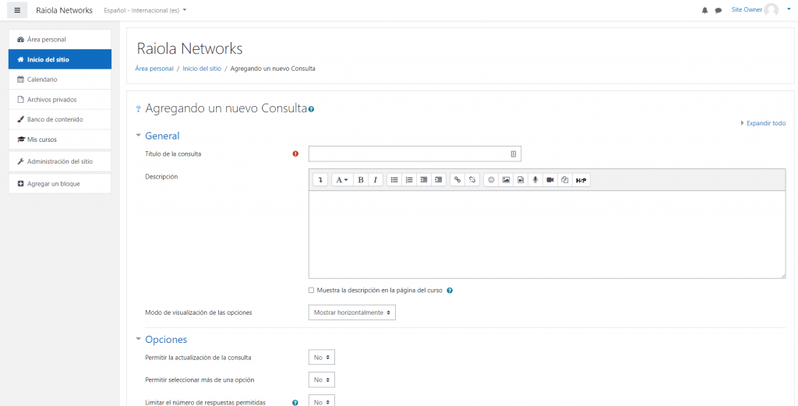Record video with the camera icon

coord(550,180)
